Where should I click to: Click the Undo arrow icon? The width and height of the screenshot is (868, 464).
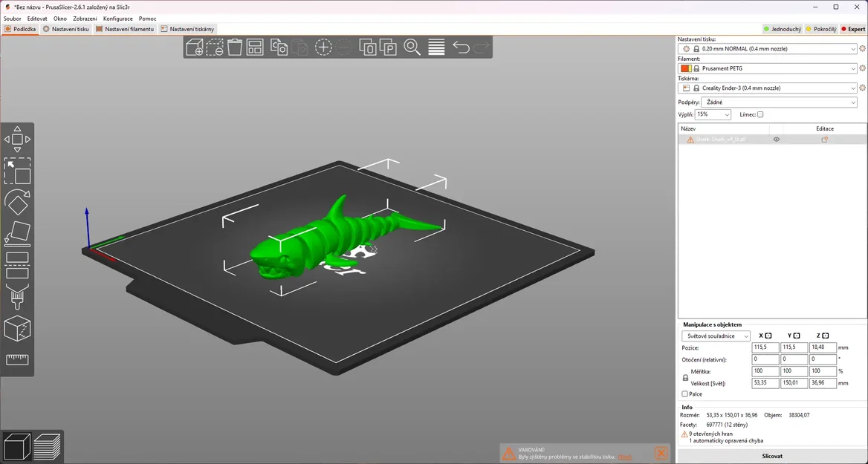point(461,48)
